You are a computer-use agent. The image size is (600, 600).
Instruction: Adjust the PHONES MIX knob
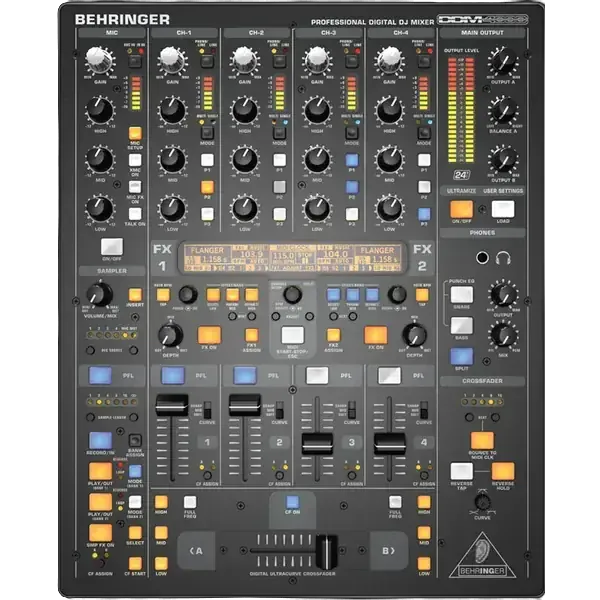503,335
